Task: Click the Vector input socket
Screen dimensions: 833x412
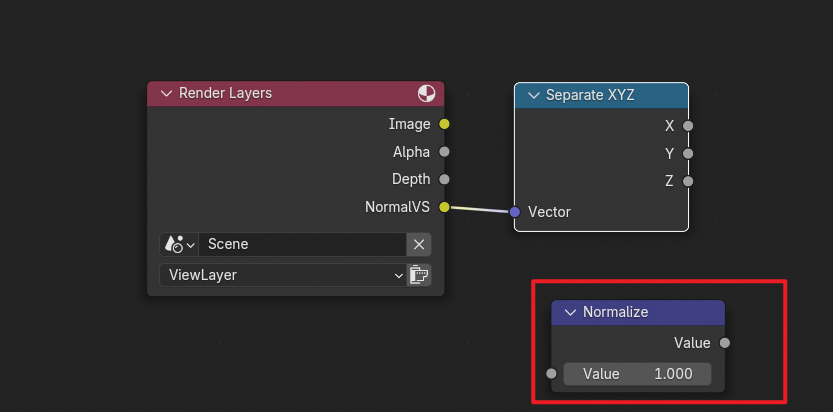Action: [515, 212]
